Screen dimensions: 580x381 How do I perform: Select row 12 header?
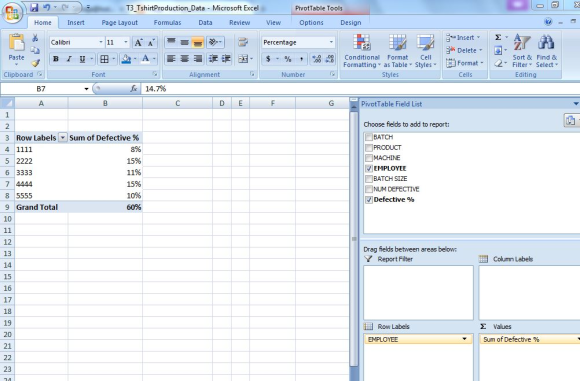pos(7,242)
